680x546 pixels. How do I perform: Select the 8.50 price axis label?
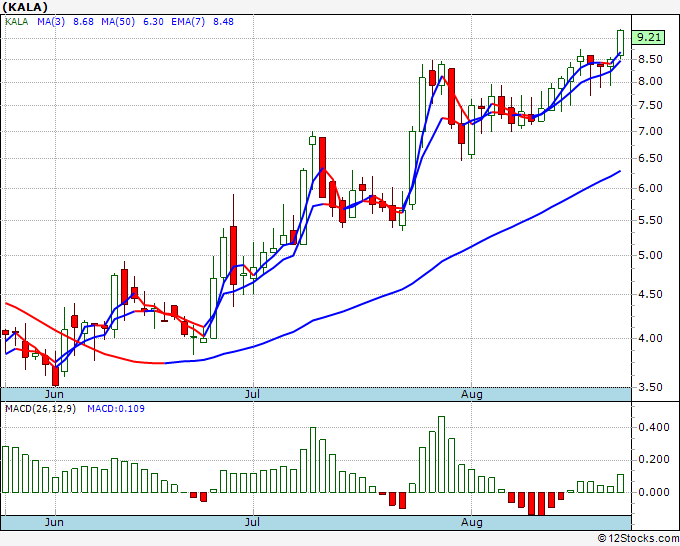coord(650,59)
